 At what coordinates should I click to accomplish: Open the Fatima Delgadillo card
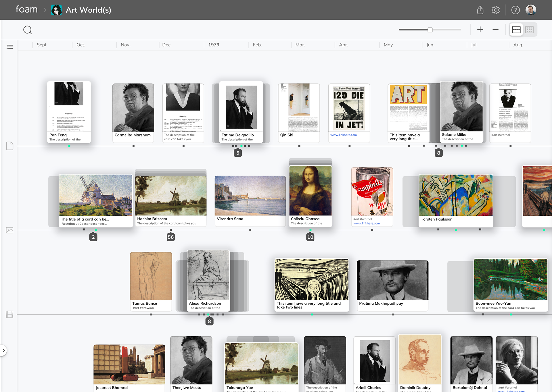coord(241,112)
